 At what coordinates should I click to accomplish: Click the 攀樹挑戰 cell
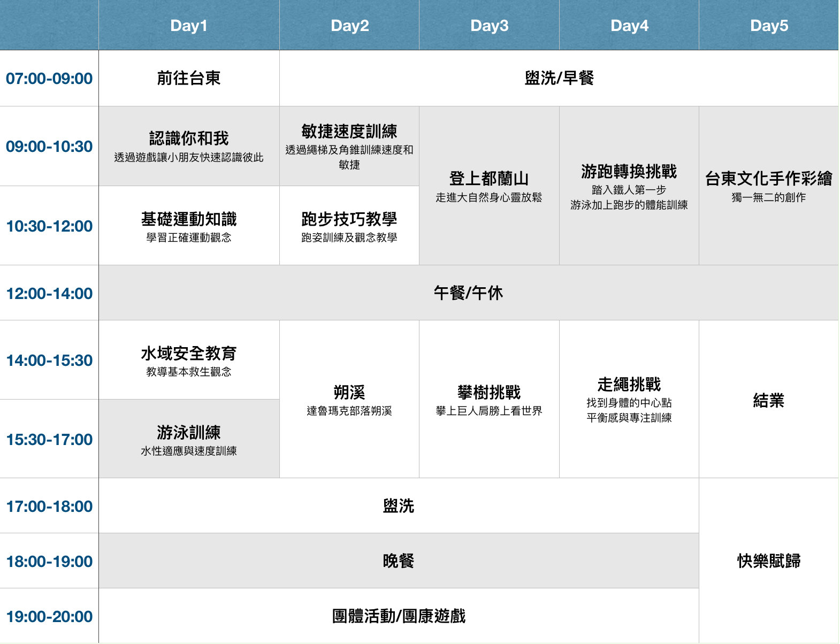[x=489, y=399]
